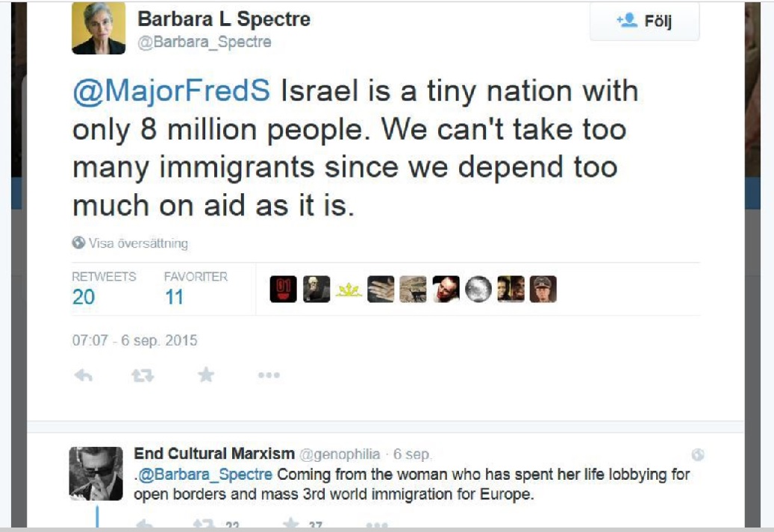Click the gray sphere liker avatar
The image size is (774, 532).
(x=478, y=290)
